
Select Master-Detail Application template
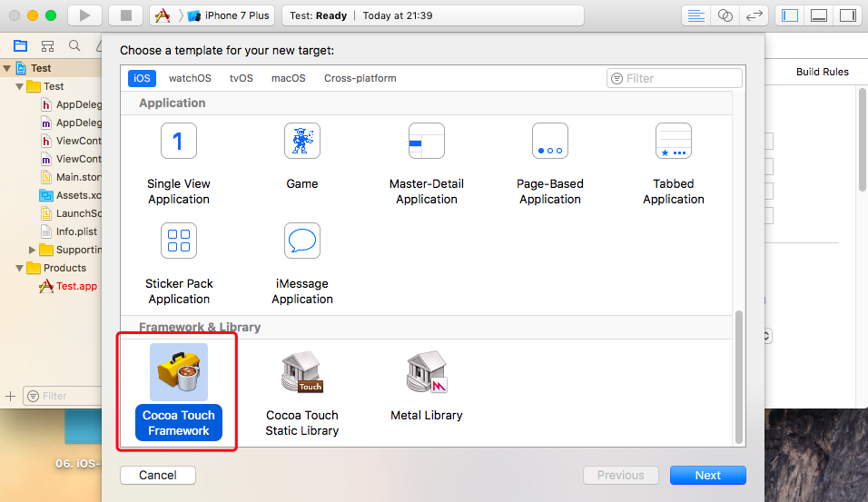click(426, 164)
